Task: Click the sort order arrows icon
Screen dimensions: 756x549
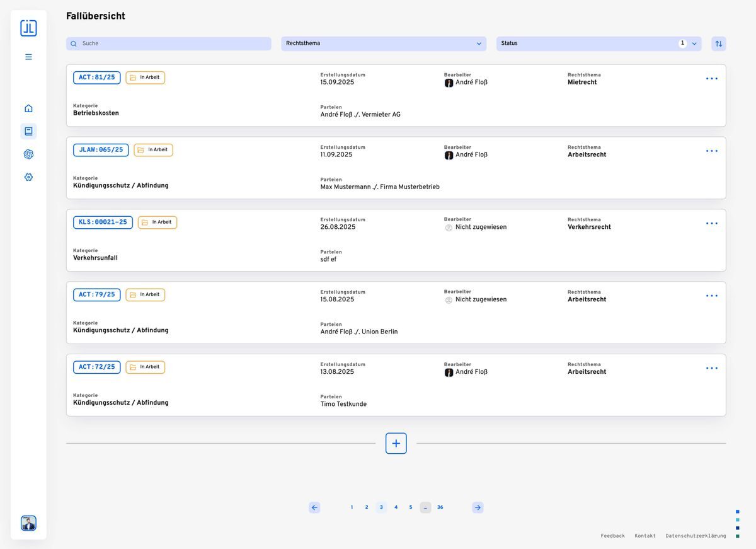Action: (718, 43)
